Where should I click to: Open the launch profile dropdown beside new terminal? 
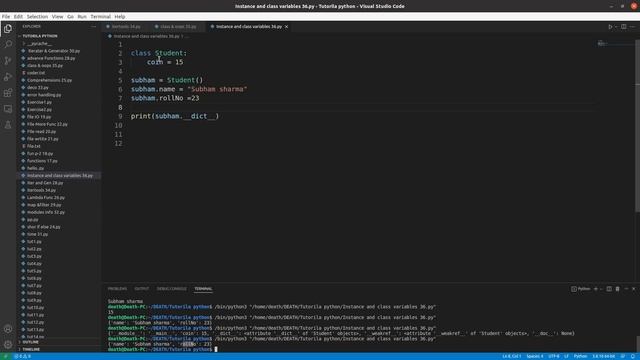point(601,289)
